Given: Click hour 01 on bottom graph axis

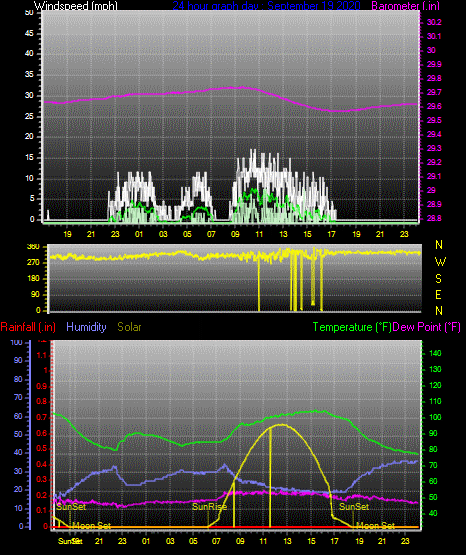Looking at the screenshot, I should 146,541.
